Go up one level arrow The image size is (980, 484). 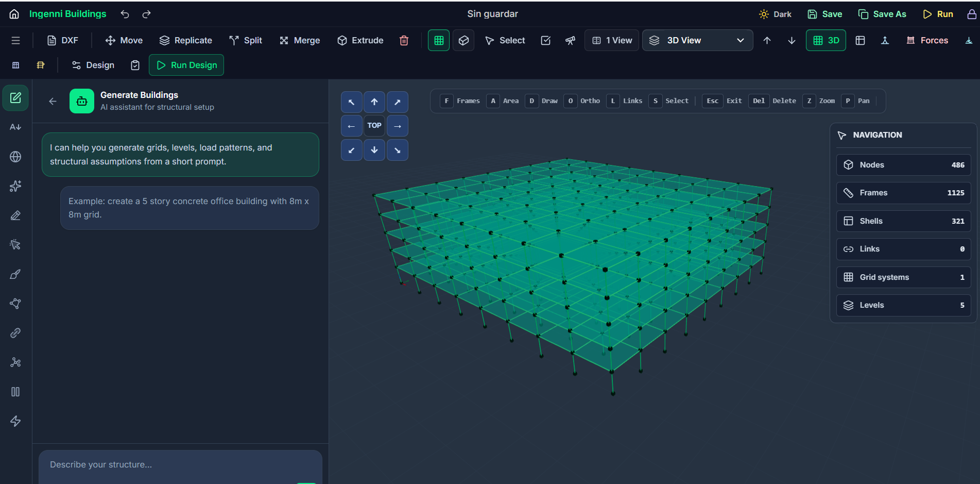tap(767, 40)
